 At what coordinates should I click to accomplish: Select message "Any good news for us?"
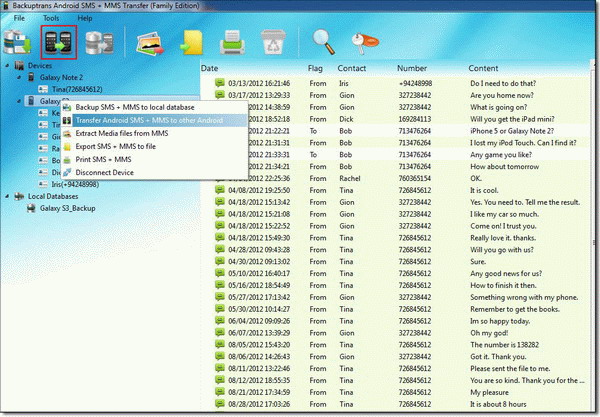(x=506, y=274)
